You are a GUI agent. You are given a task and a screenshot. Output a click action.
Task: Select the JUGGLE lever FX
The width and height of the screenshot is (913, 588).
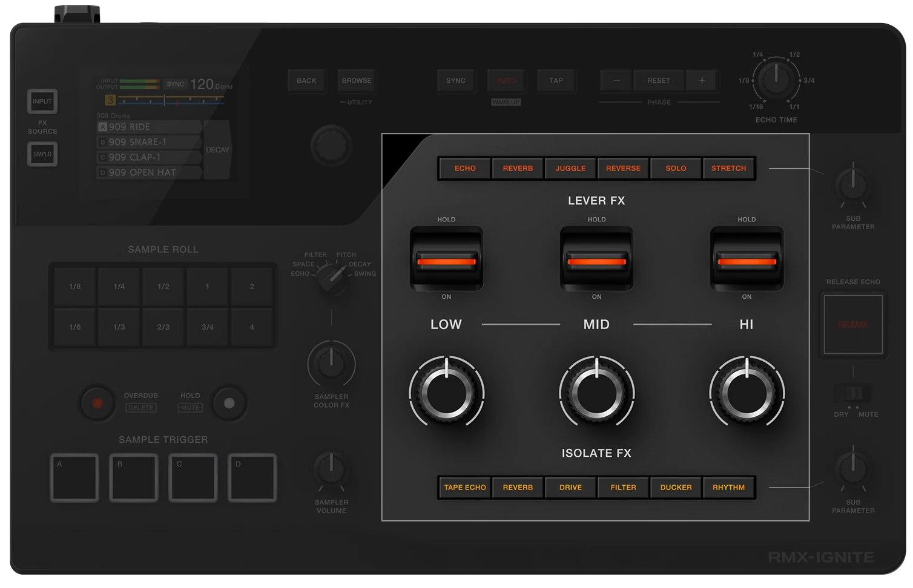570,168
